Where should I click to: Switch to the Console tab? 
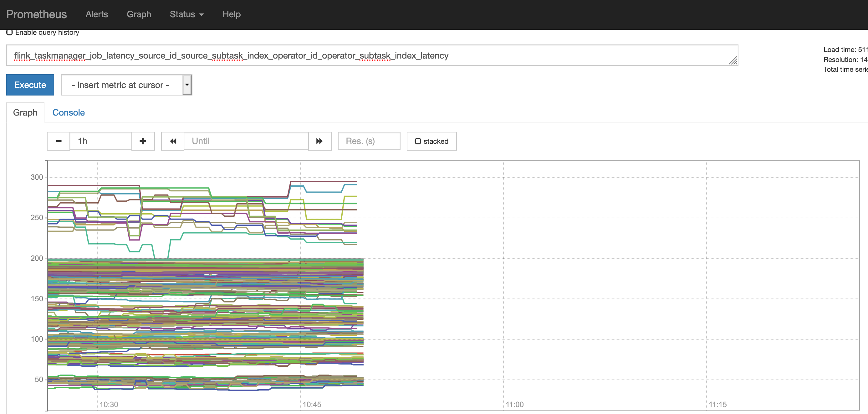coord(69,113)
